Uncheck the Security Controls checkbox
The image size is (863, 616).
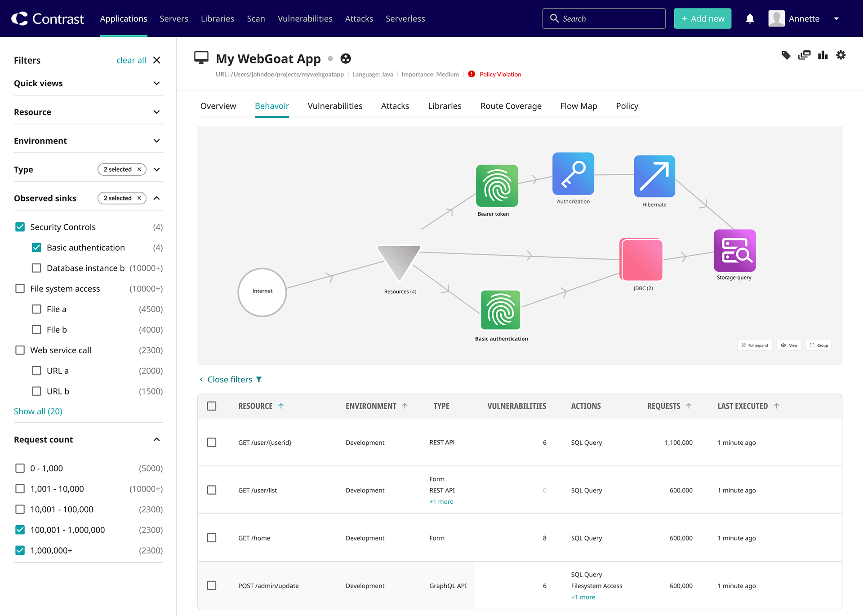coord(20,227)
